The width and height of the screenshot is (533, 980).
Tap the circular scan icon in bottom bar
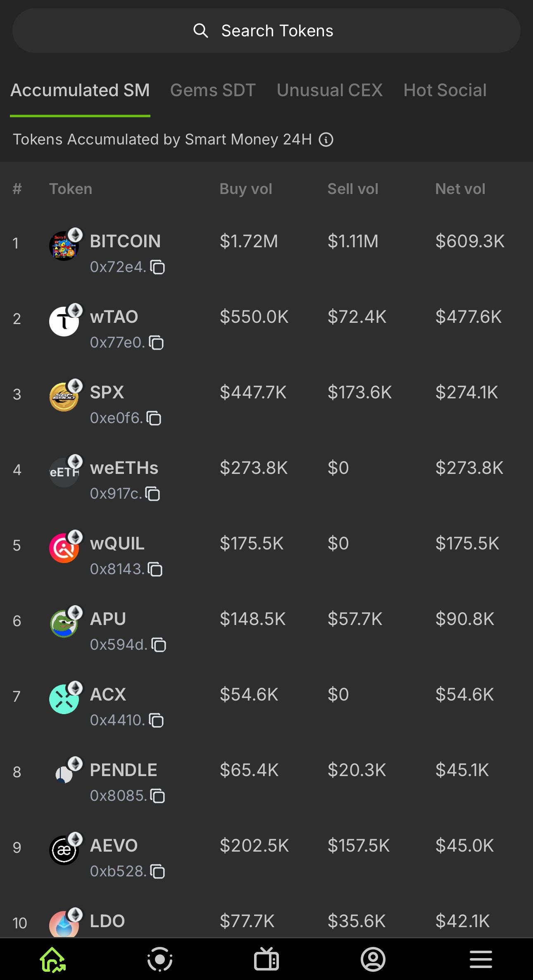click(160, 959)
